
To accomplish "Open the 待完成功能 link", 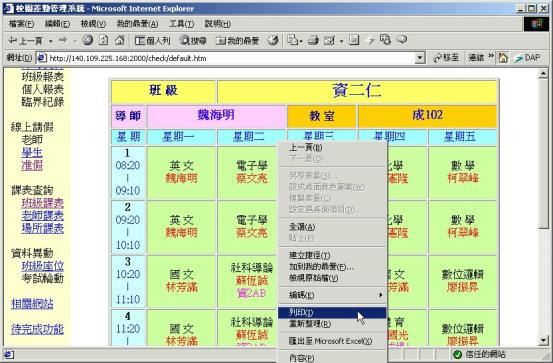I will (37, 329).
